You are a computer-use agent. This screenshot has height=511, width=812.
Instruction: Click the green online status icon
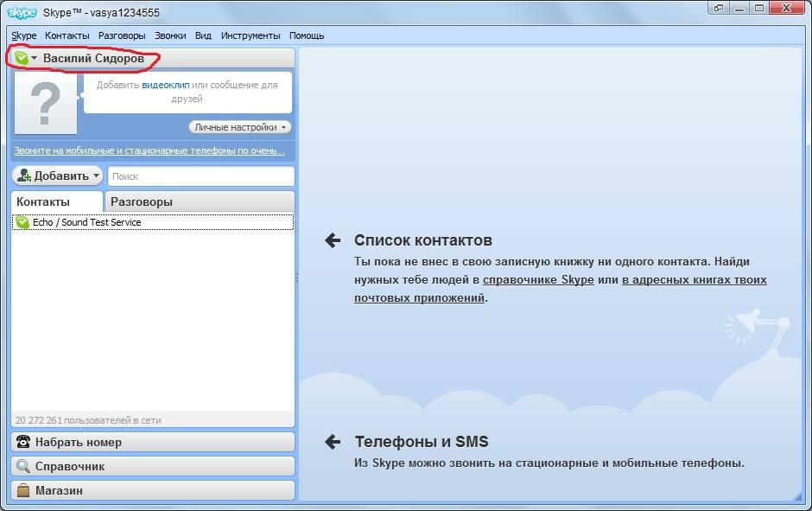[x=22, y=58]
